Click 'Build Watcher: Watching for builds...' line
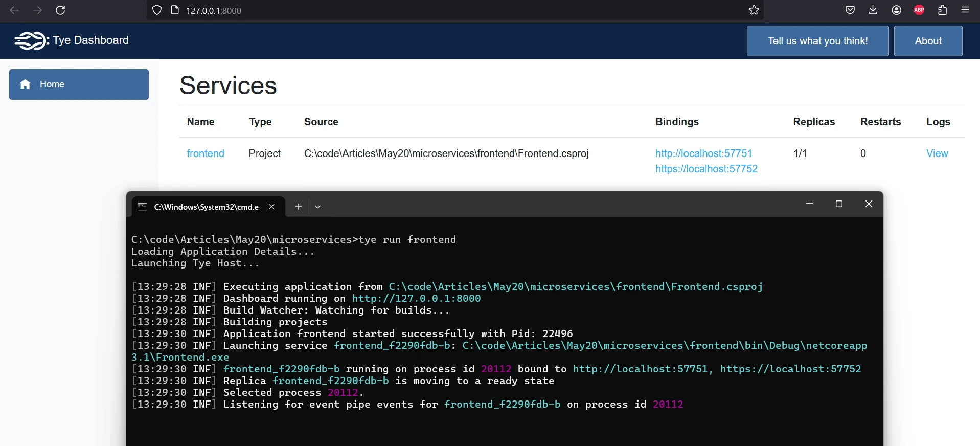 pos(336,310)
